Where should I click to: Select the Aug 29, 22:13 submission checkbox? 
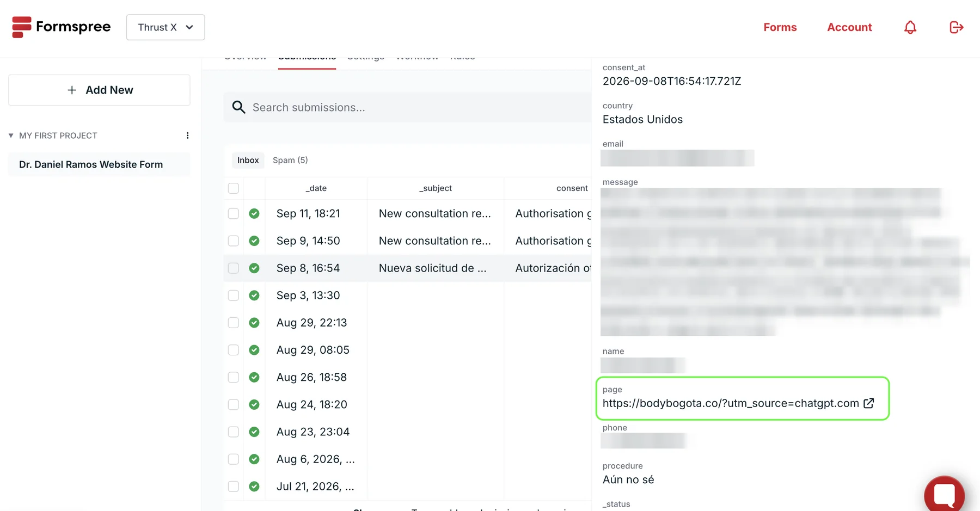pyautogui.click(x=234, y=323)
